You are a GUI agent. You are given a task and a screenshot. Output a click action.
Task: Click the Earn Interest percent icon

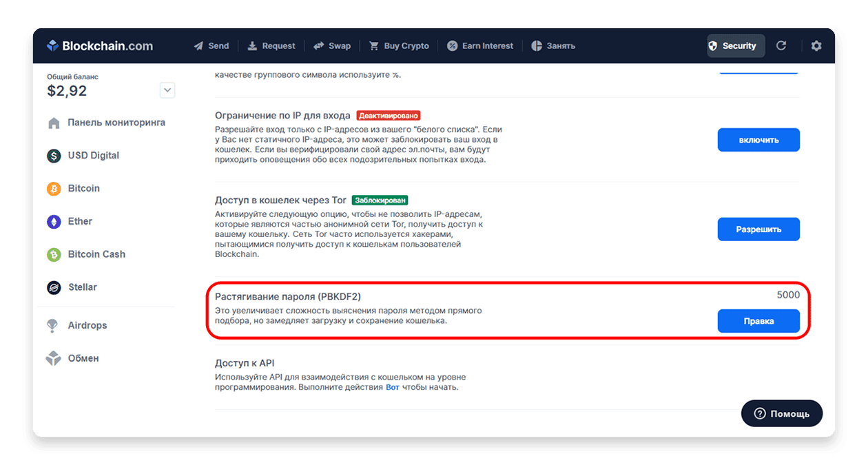coord(453,46)
